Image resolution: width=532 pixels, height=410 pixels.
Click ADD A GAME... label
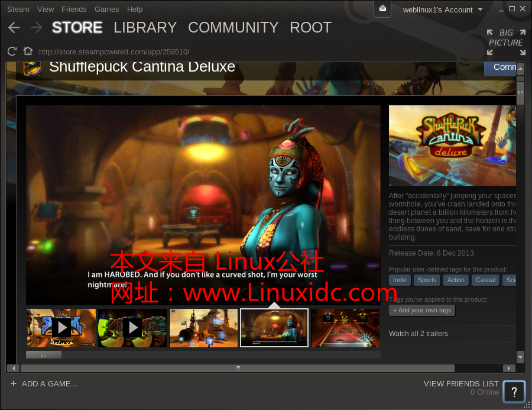point(50,383)
